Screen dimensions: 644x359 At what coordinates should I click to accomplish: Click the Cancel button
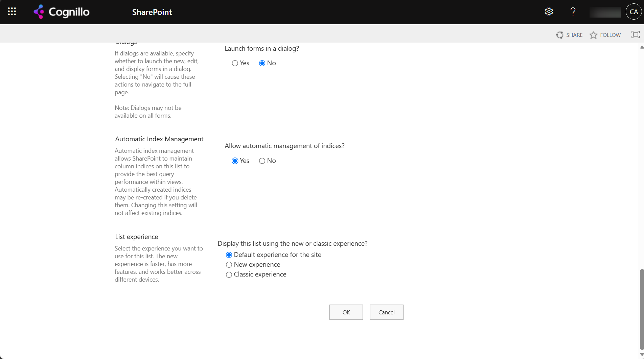[x=387, y=312]
